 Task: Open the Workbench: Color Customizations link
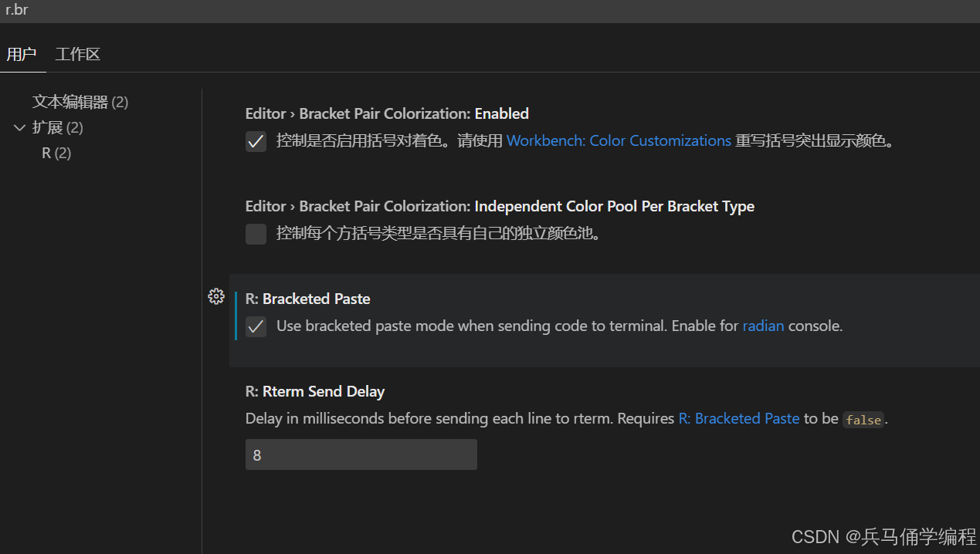[619, 141]
